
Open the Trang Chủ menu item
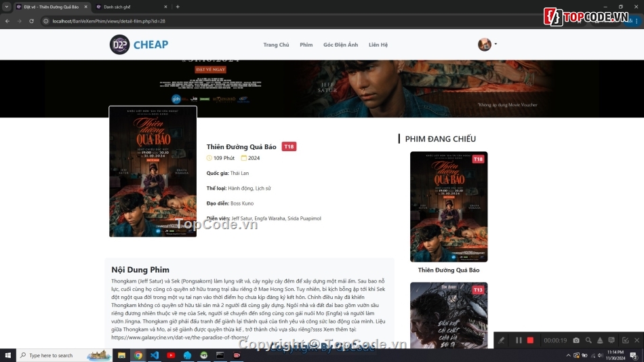276,45
